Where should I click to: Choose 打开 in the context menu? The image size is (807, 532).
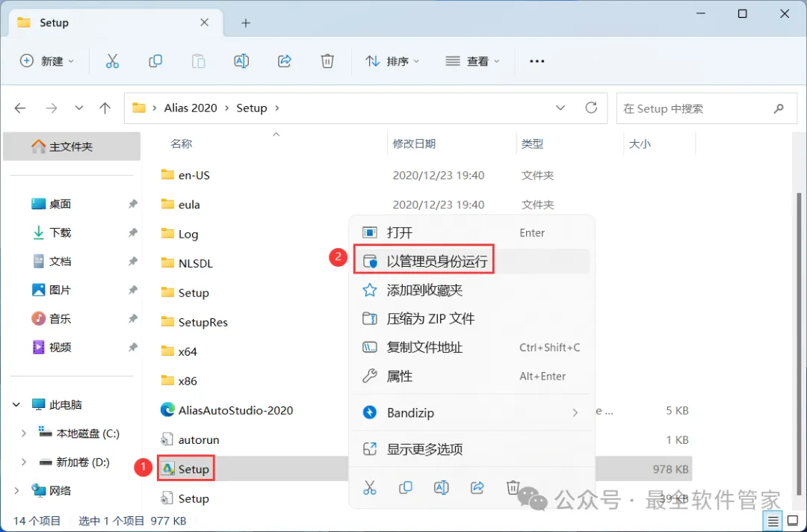471,232
